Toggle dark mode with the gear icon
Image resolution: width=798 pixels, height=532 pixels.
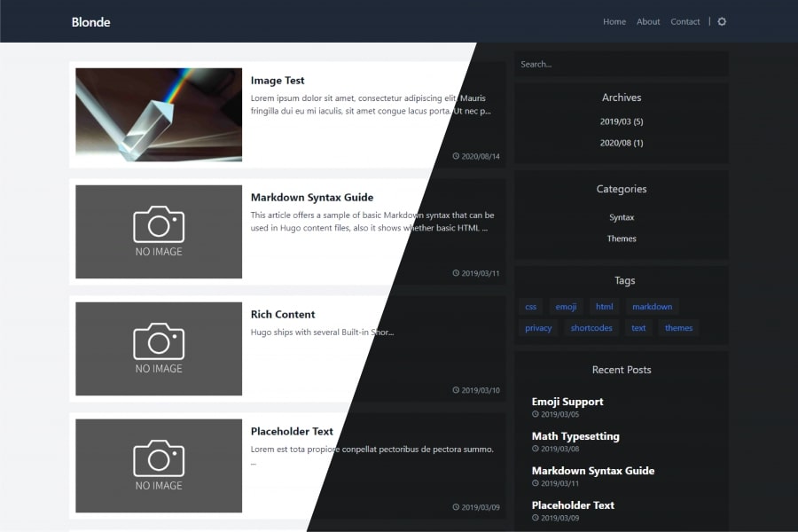722,21
